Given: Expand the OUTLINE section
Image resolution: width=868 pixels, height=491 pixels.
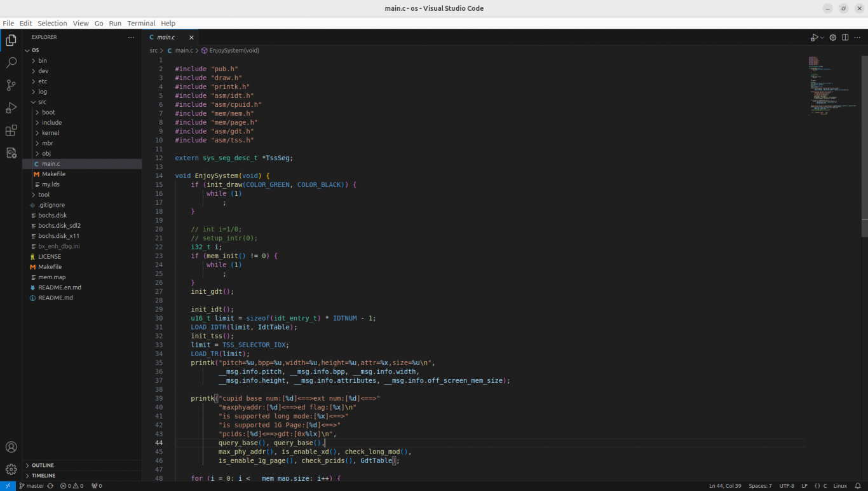Looking at the screenshot, I should click(x=82, y=465).
